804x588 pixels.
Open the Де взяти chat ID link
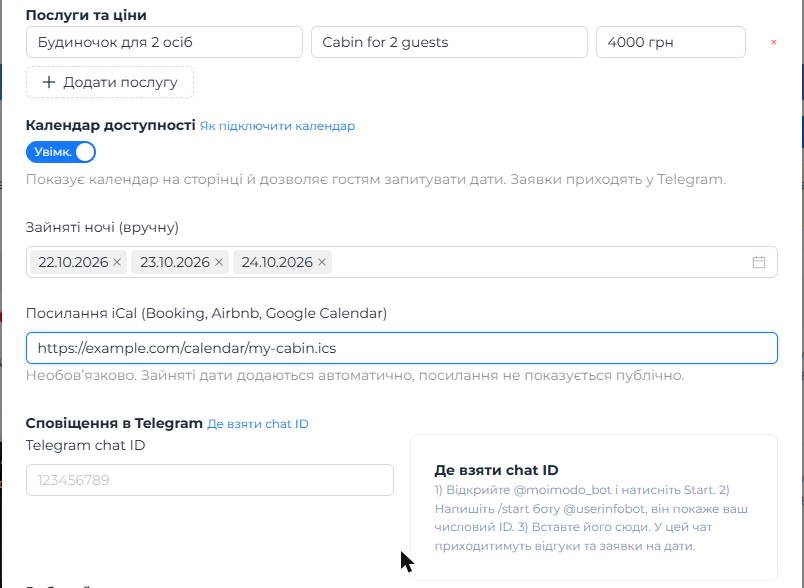point(258,424)
